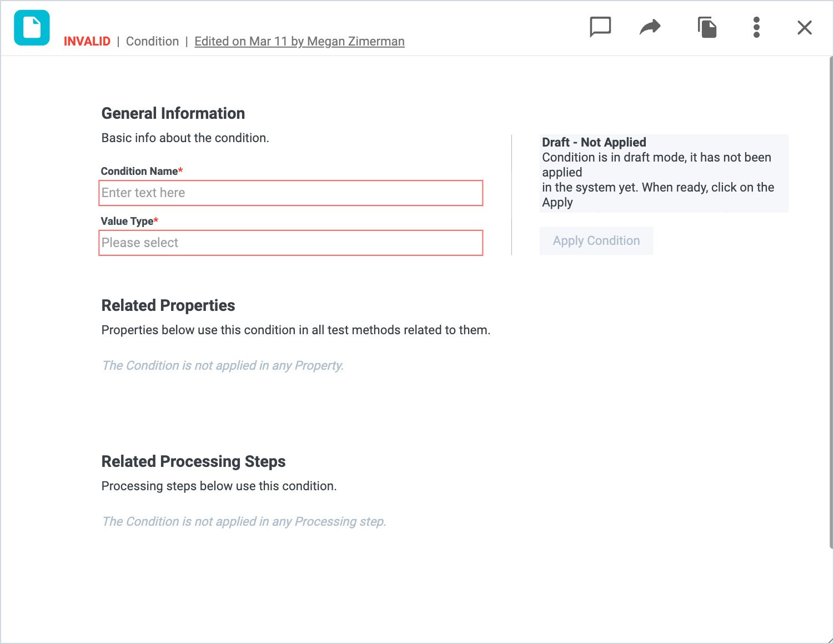Open the Value Type dropdown
834x644 pixels.
[x=291, y=243]
